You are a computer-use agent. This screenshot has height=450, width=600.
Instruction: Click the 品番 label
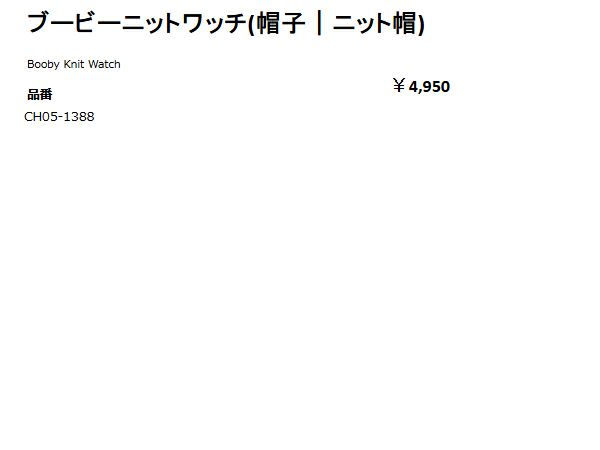click(x=39, y=95)
